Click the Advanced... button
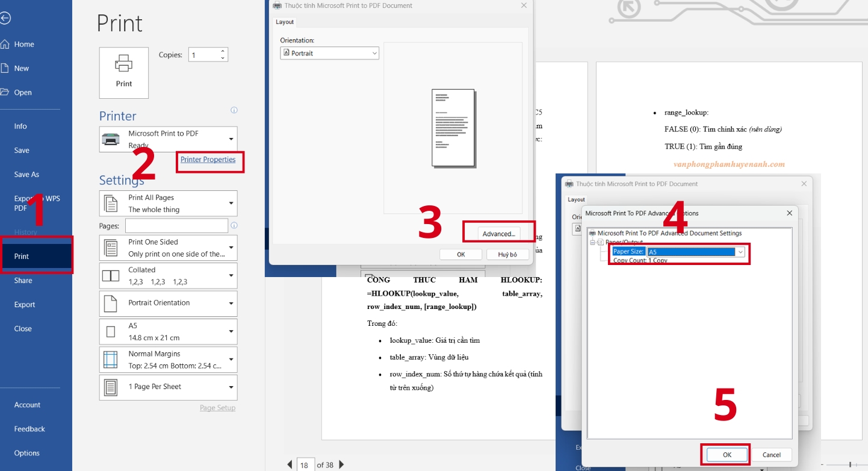The image size is (868, 471). pyautogui.click(x=498, y=234)
